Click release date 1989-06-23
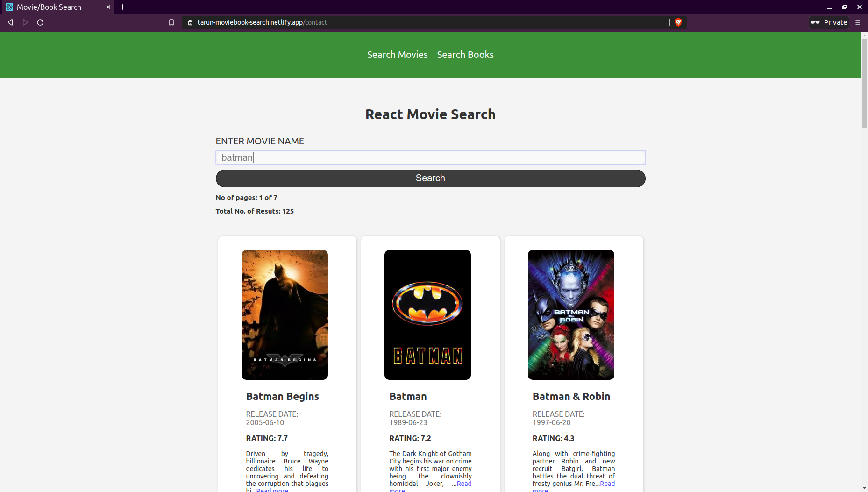This screenshot has height=492, width=868. click(408, 422)
